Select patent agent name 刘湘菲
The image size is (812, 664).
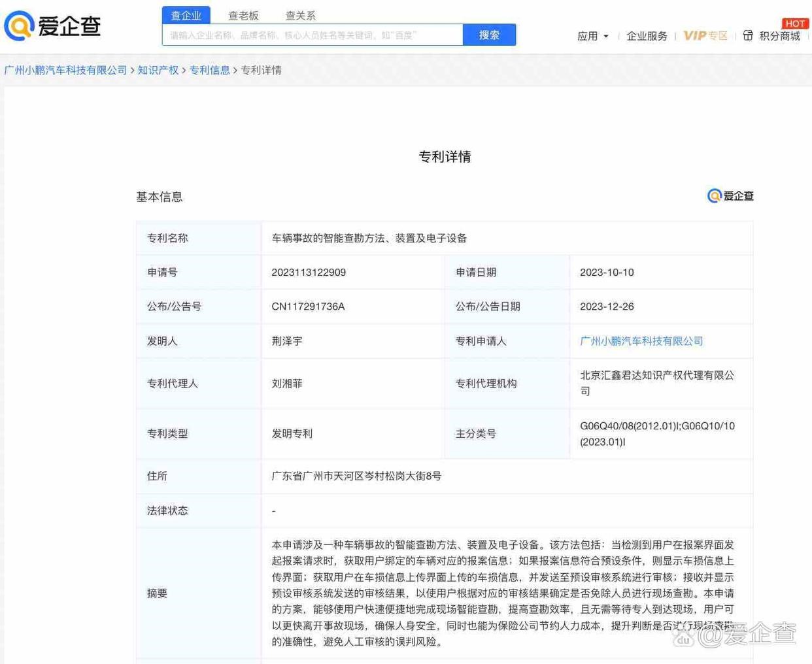tap(287, 384)
